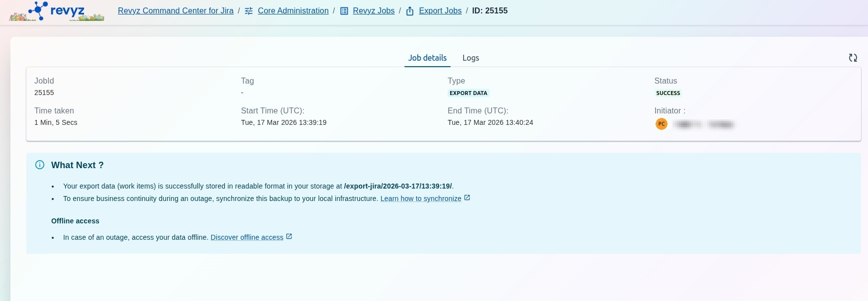Click the export-jira storage path text
Viewport: 868px width, 301px height.
click(x=398, y=186)
